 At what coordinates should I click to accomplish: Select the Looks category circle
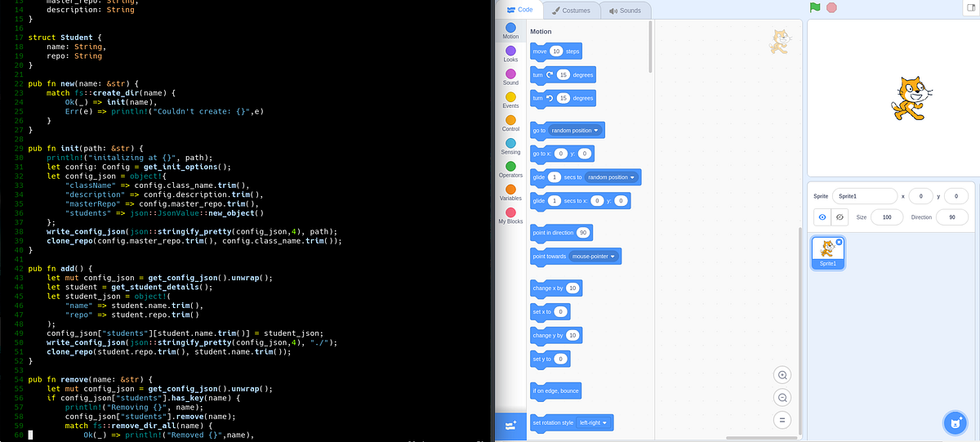(x=510, y=51)
